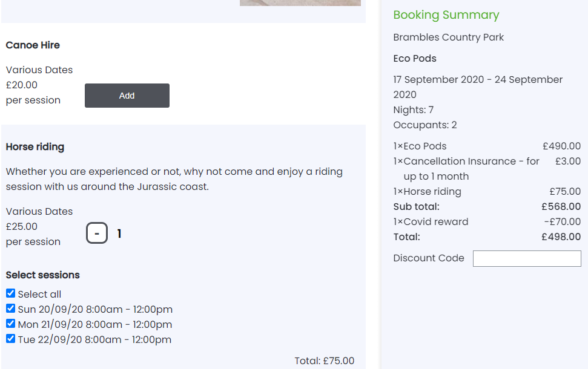Viewport: 588px width, 369px height.
Task: Click the Add button for Canoe Hire
Action: tap(127, 96)
